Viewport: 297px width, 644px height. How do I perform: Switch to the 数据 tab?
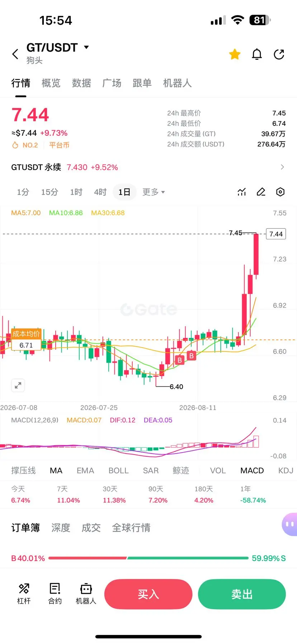tap(81, 83)
